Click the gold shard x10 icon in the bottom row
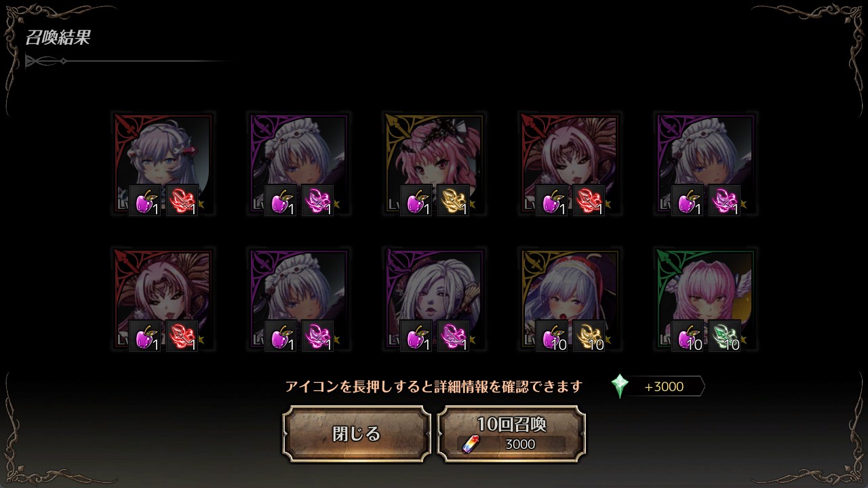Viewport: 868px width, 488px height. tap(589, 336)
